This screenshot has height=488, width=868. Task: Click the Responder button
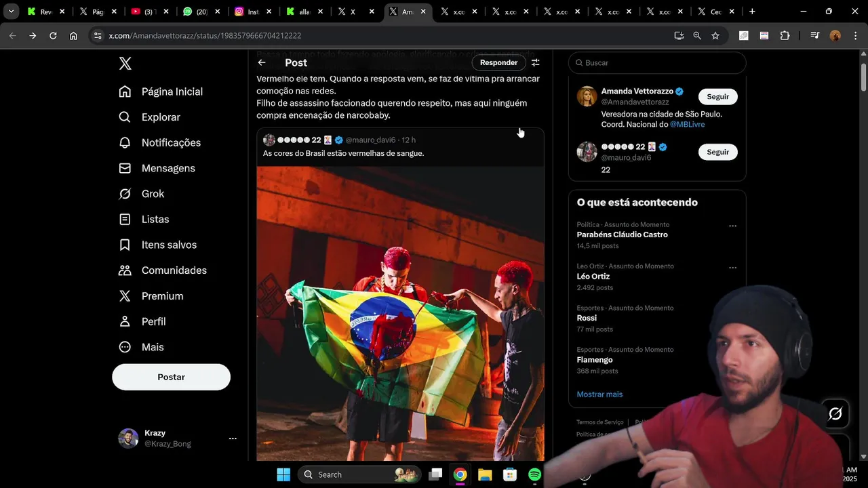click(498, 62)
